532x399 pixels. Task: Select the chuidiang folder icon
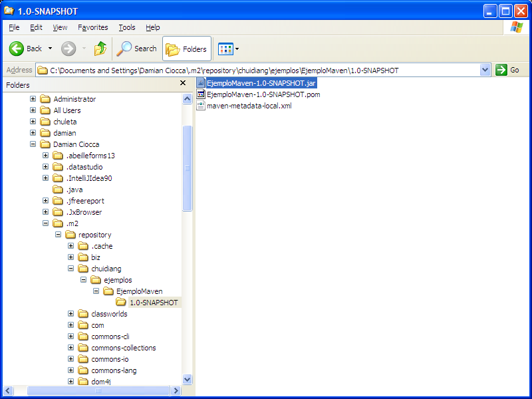click(x=83, y=269)
